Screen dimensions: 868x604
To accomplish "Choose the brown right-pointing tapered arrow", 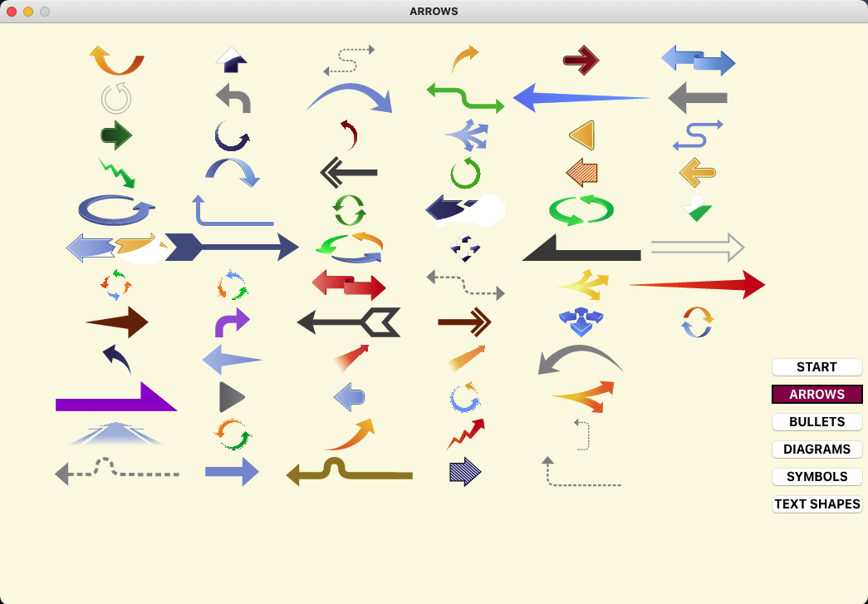I will tap(116, 322).
